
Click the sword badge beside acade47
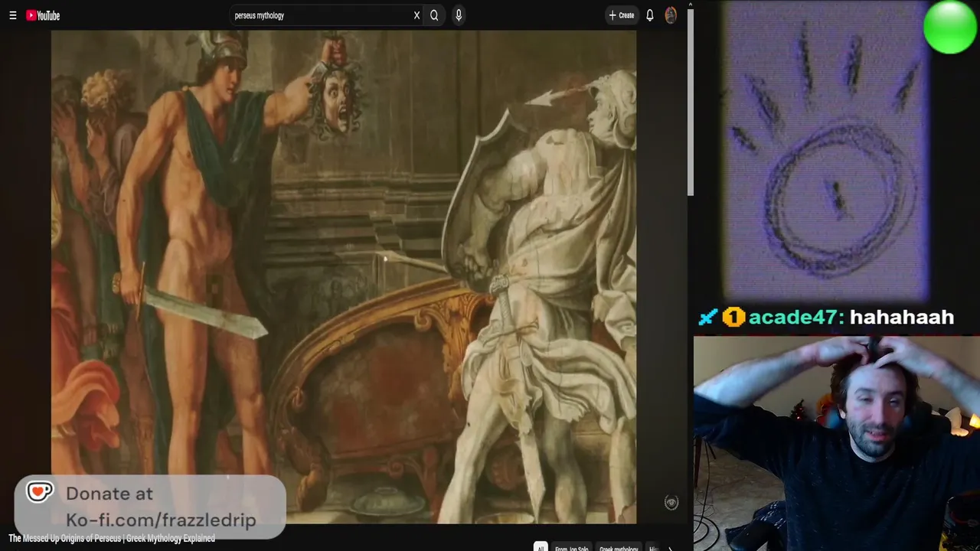(x=708, y=317)
